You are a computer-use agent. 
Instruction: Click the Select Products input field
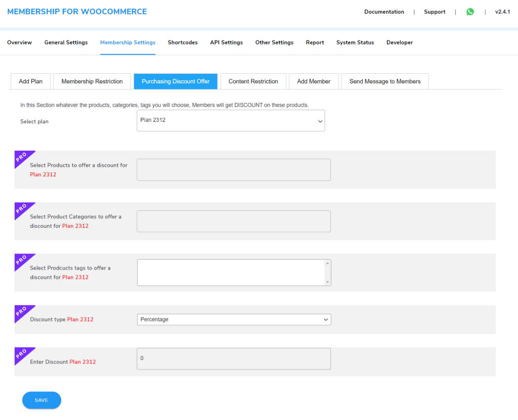pyautogui.click(x=234, y=170)
